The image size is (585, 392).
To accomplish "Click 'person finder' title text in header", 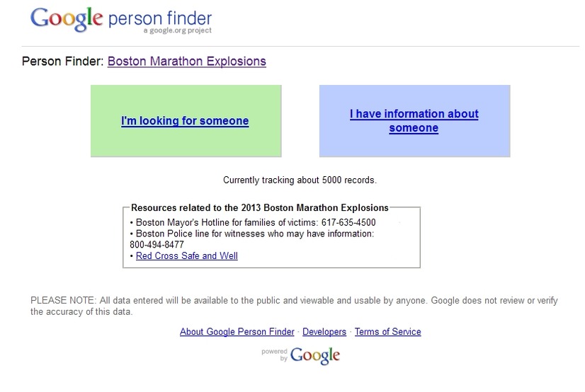I will (159, 18).
